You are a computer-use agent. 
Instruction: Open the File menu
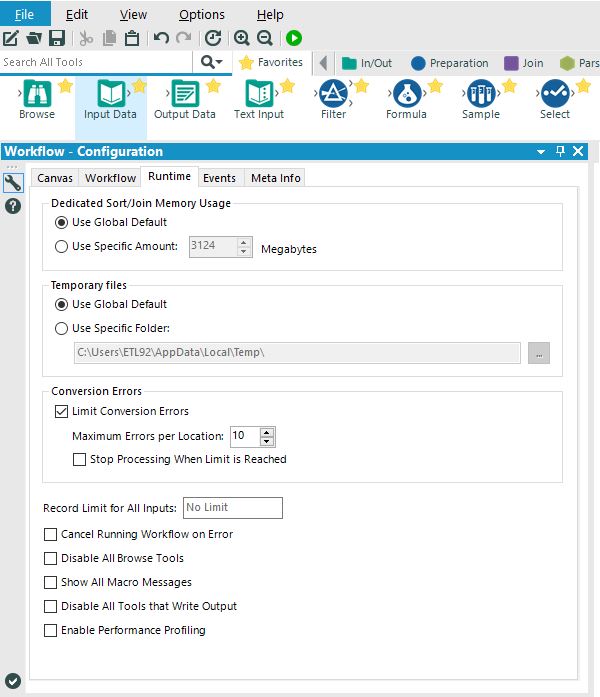tap(25, 14)
